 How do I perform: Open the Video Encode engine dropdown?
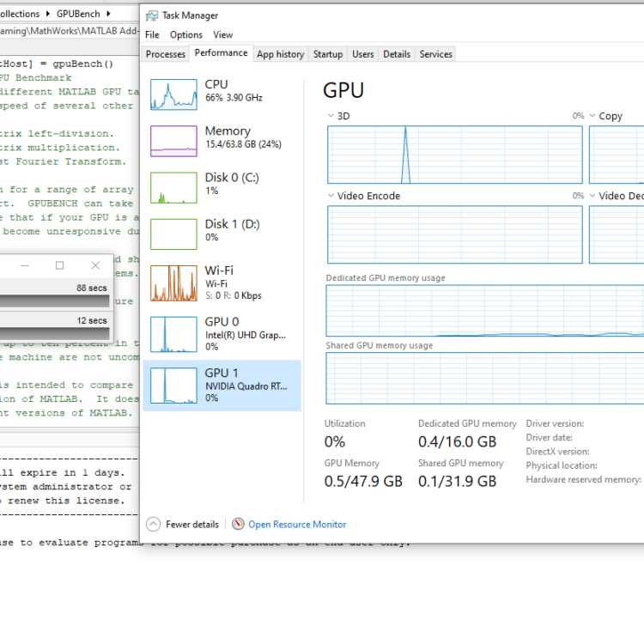[331, 196]
